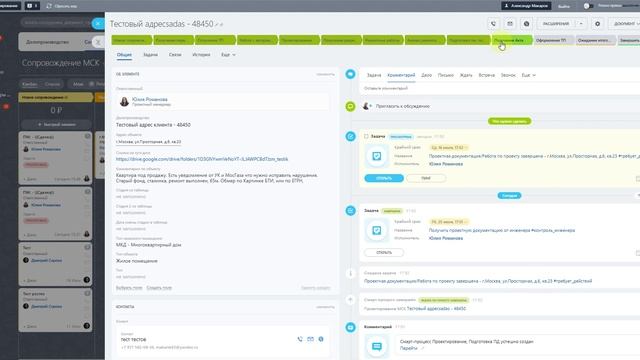Expand the Ещё dropdown in timeline tabs
640x360 pixels.
(529, 75)
